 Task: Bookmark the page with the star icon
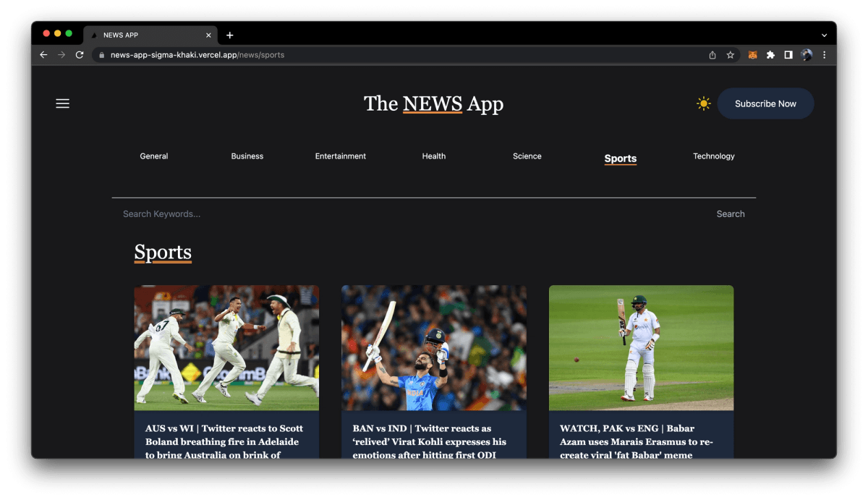click(x=730, y=54)
